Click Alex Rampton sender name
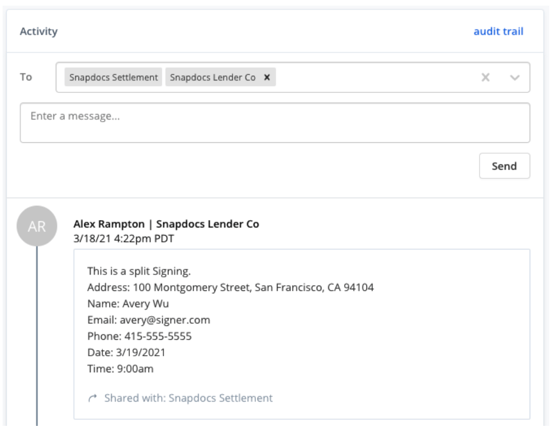The width and height of the screenshot is (556, 430). tap(109, 224)
